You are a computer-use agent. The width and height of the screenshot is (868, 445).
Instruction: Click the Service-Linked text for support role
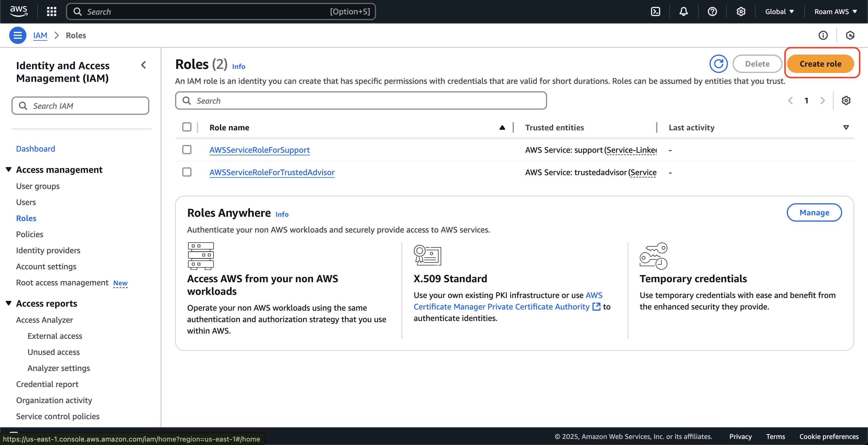click(632, 150)
